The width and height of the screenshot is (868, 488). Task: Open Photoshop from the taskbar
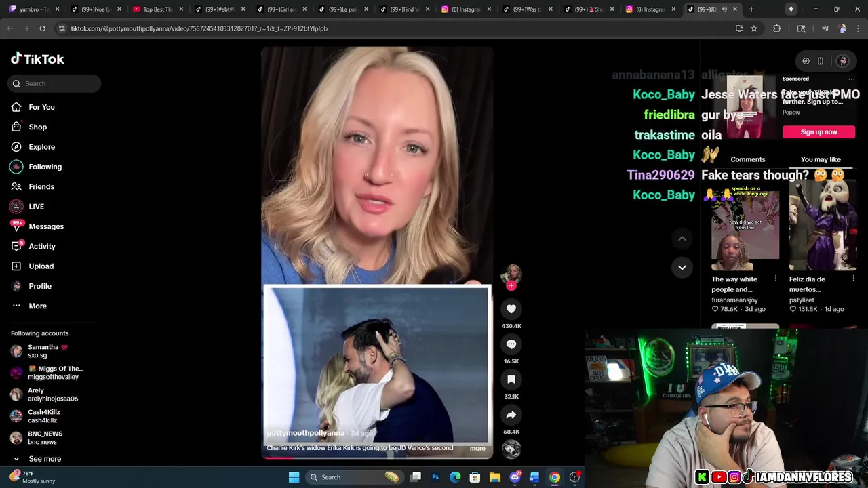tap(435, 477)
